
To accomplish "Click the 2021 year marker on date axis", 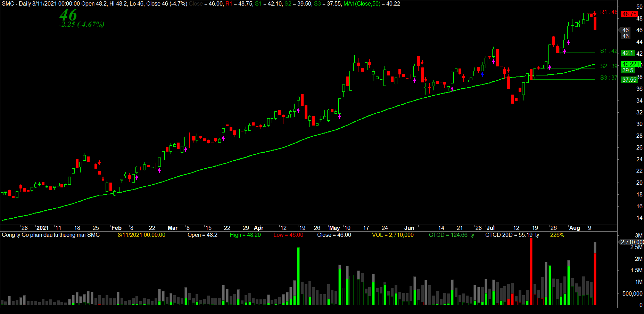I will click(x=42, y=228).
